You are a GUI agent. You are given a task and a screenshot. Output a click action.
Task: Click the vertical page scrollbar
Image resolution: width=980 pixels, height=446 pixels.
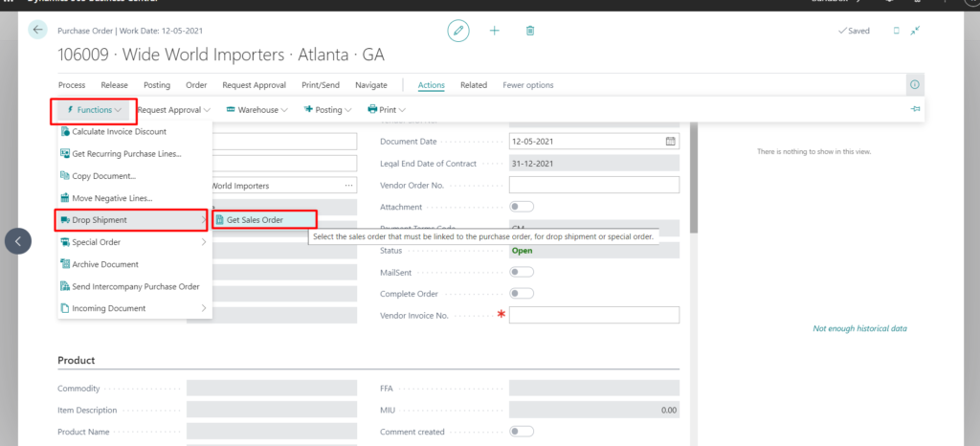tap(693, 177)
